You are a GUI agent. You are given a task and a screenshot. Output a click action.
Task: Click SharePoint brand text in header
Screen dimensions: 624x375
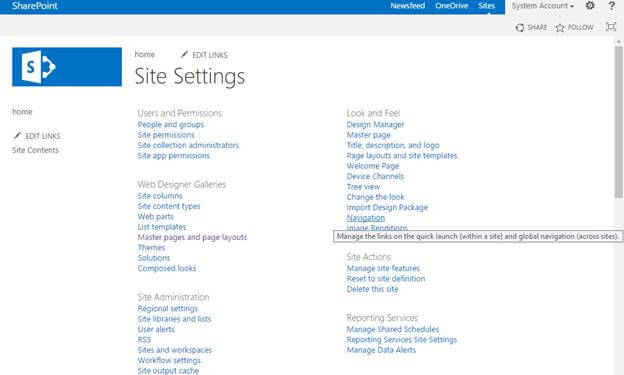click(x=35, y=6)
